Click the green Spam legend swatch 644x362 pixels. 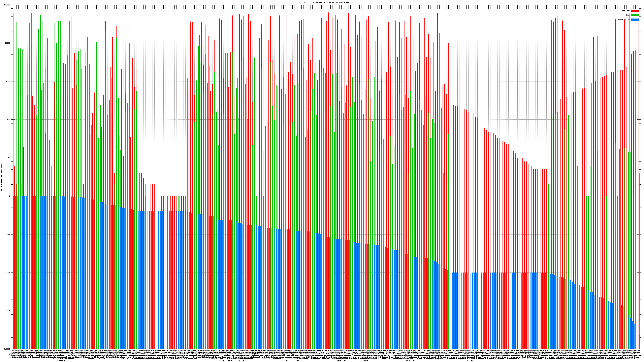pos(635,15)
